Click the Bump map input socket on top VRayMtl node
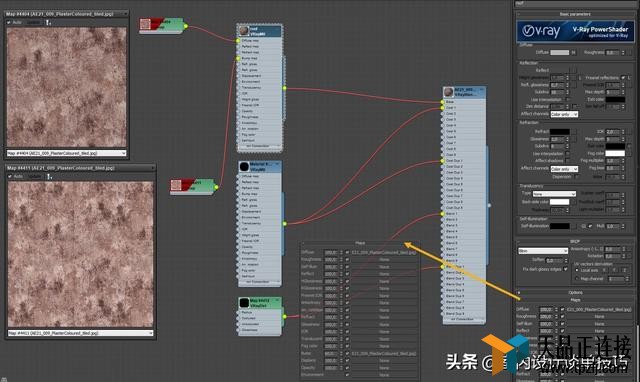This screenshot has height=382, width=640. click(x=238, y=58)
